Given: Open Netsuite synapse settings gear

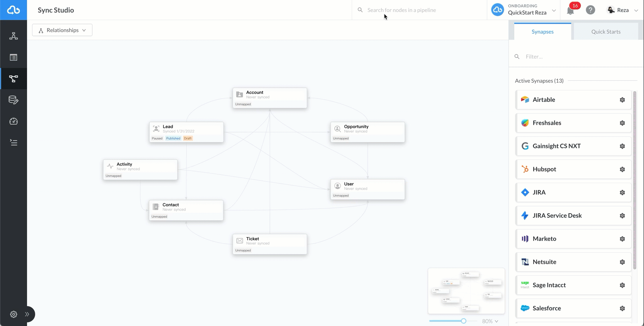Looking at the screenshot, I should (622, 262).
